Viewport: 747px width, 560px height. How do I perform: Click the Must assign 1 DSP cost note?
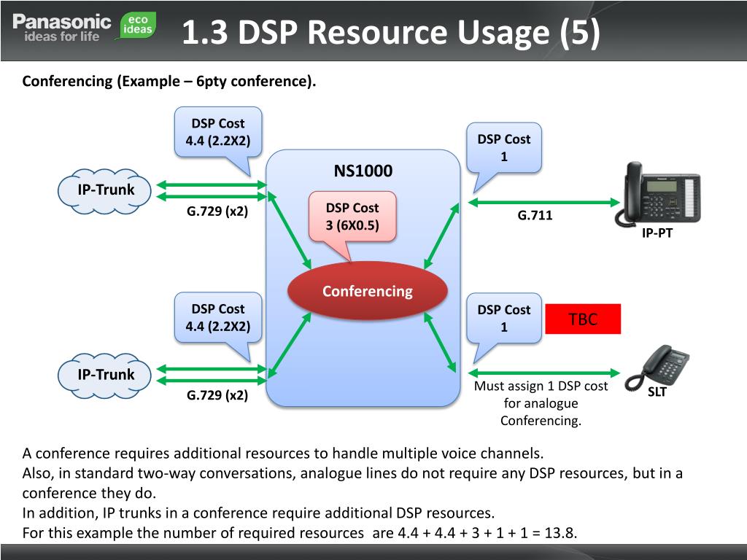tap(541, 403)
